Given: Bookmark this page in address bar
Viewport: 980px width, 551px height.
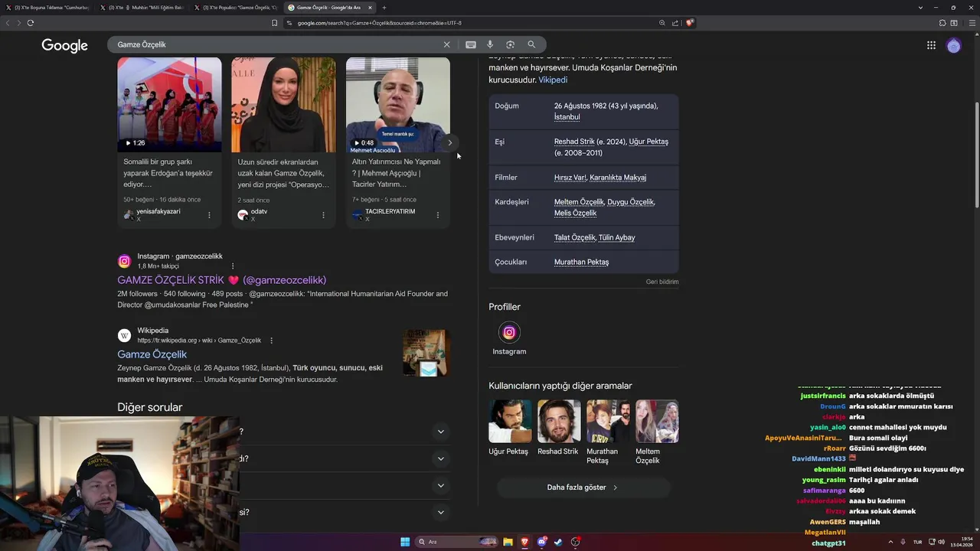Looking at the screenshot, I should click(274, 23).
